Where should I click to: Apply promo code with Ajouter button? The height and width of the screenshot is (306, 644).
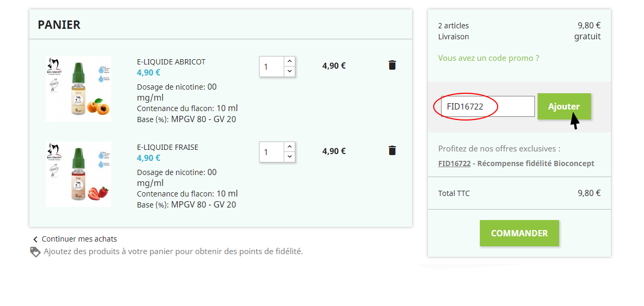tap(564, 106)
